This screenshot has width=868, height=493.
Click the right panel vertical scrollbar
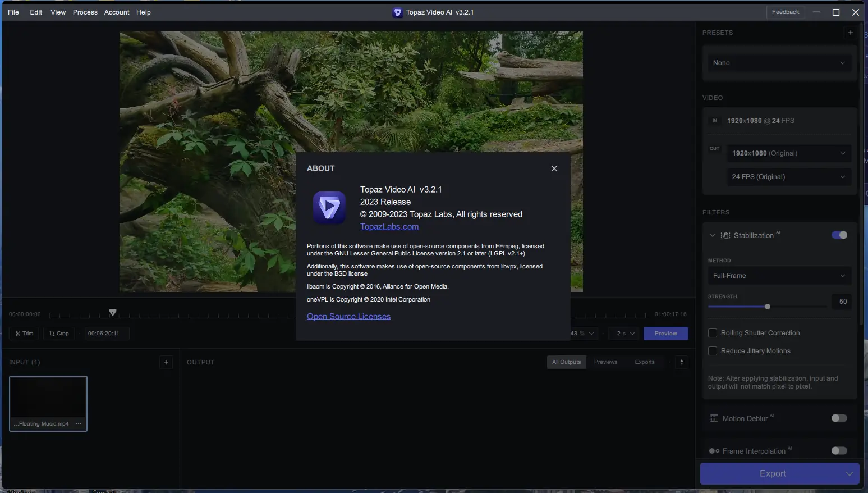[861, 174]
